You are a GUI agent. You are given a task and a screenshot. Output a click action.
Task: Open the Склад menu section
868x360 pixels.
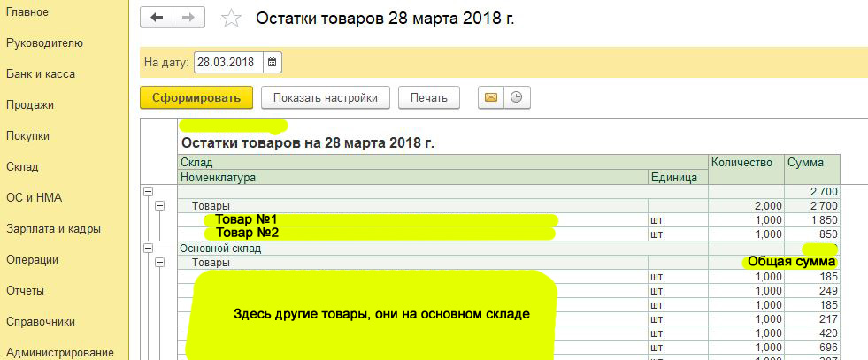pos(21,166)
